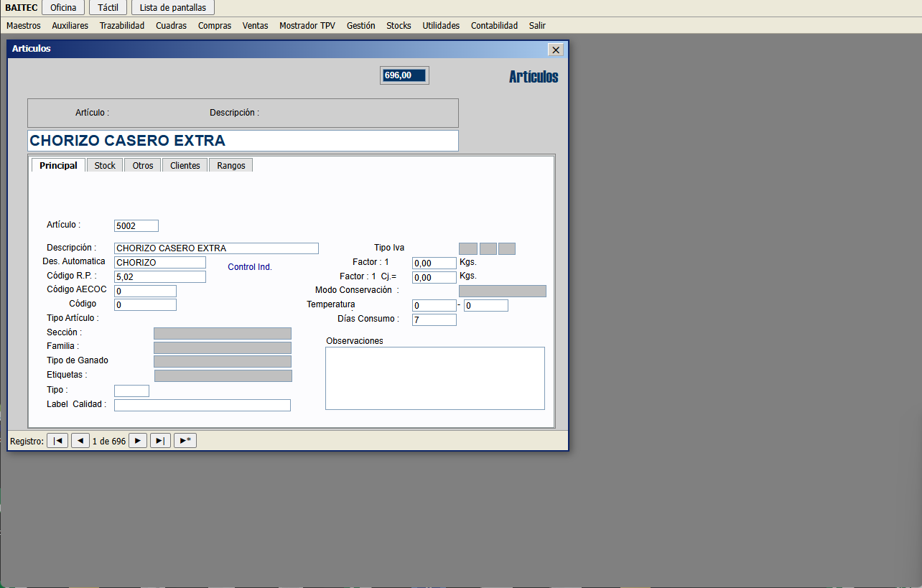This screenshot has width=922, height=588.
Task: Create a new record with the ►* button
Action: click(x=185, y=441)
